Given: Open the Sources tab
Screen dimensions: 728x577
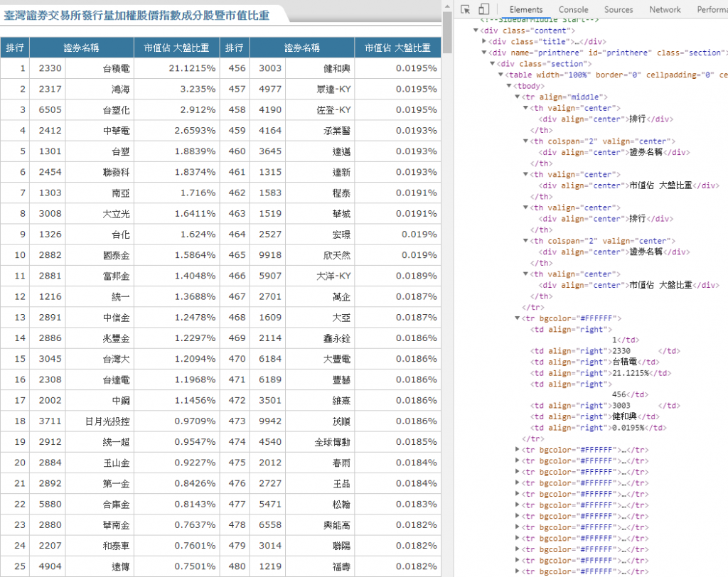Looking at the screenshot, I should 618,9.
